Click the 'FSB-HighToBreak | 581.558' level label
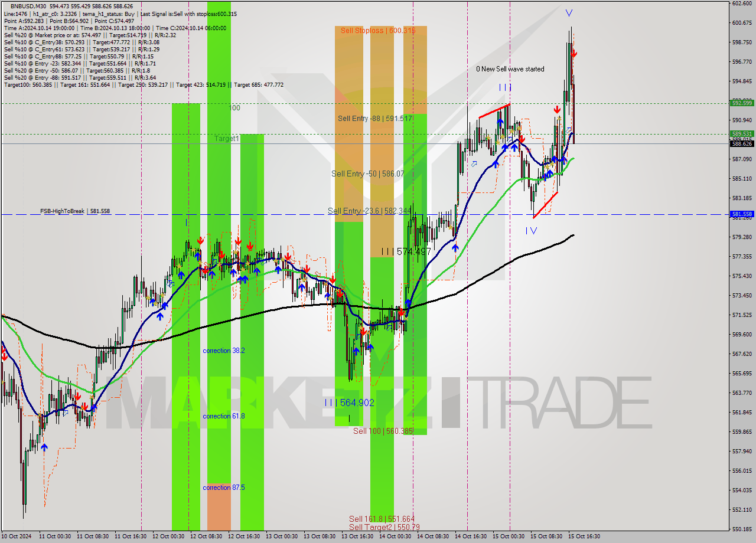Screen dimensions: 756x543 point(75,211)
